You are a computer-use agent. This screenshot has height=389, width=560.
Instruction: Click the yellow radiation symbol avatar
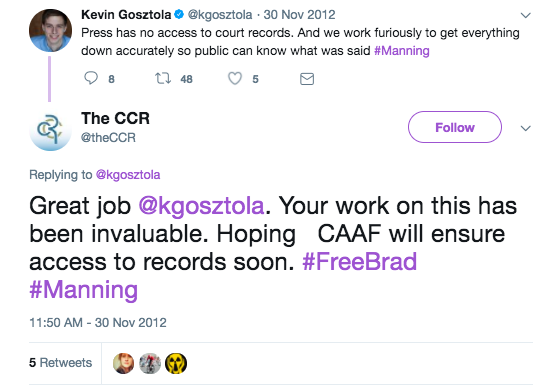[176, 363]
